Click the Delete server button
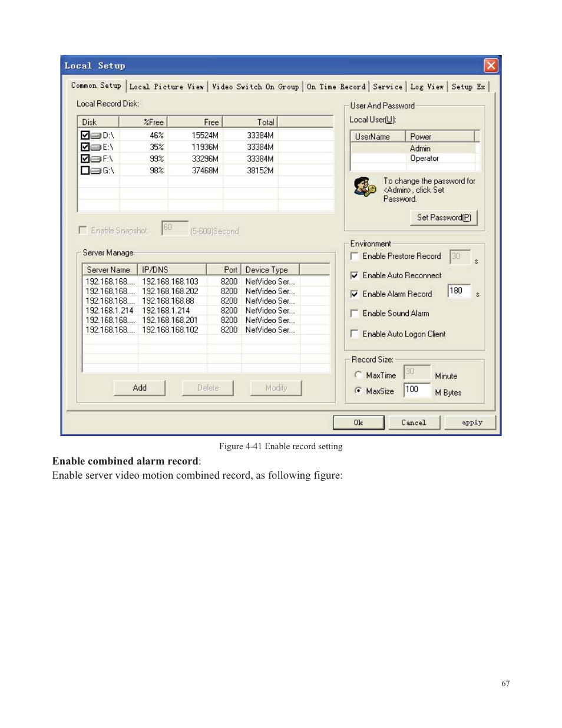 208,388
